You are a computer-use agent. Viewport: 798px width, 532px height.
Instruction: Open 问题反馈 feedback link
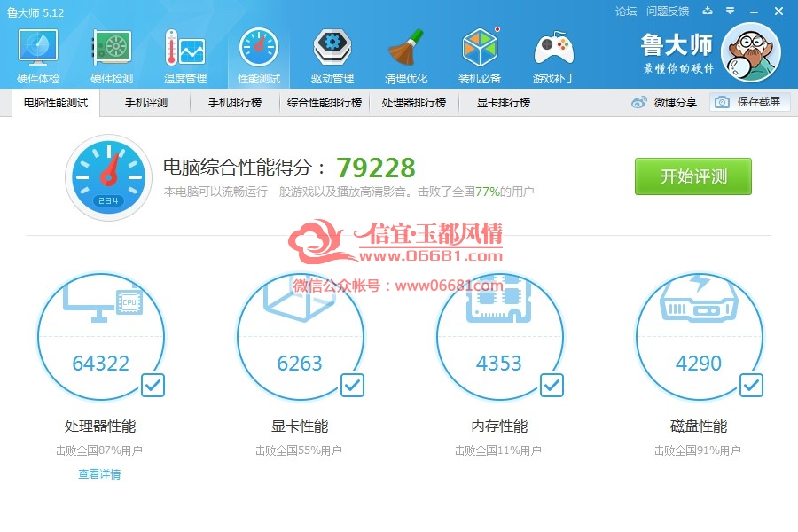point(668,12)
